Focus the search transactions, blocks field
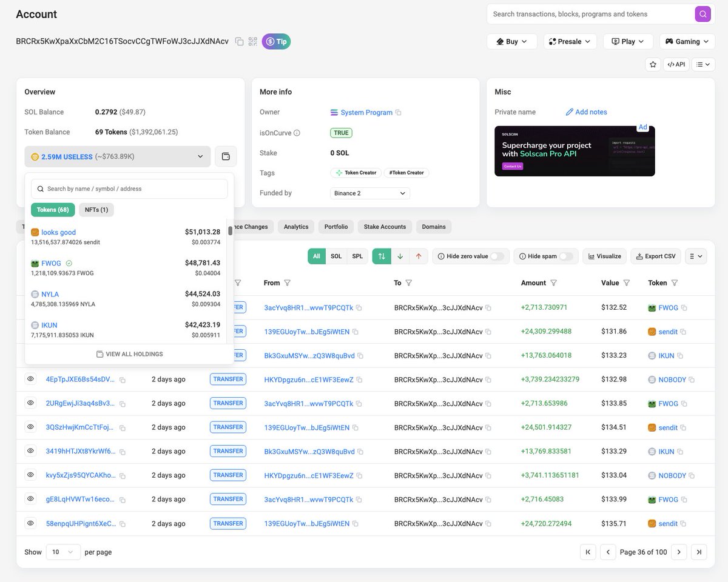This screenshot has height=582, width=728. click(x=591, y=14)
